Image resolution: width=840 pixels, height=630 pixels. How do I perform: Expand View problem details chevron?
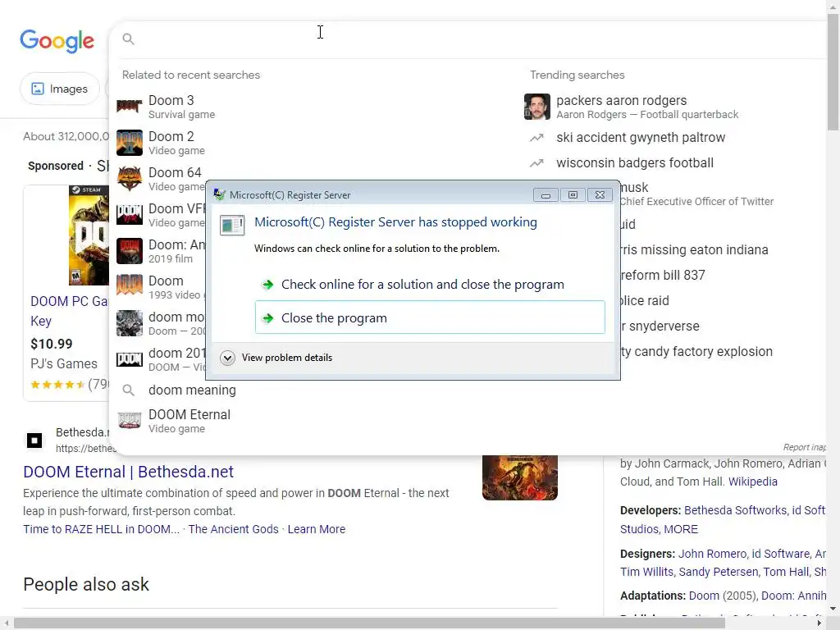coord(227,358)
